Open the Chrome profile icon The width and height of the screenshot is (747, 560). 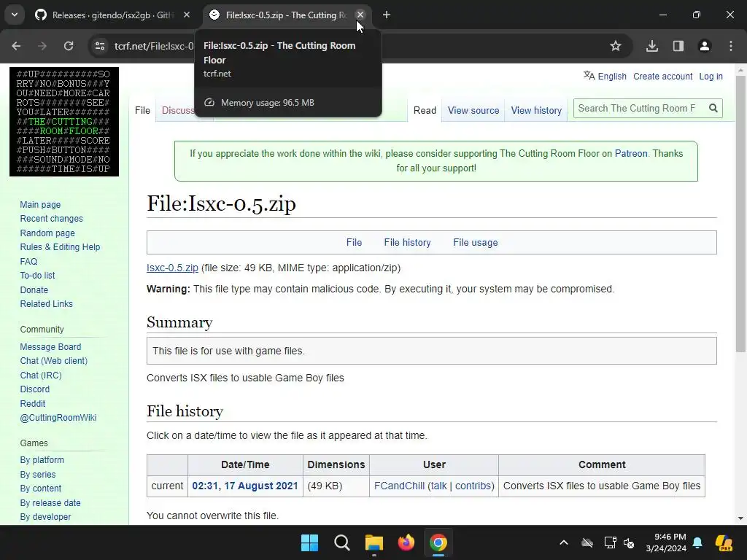(x=705, y=46)
